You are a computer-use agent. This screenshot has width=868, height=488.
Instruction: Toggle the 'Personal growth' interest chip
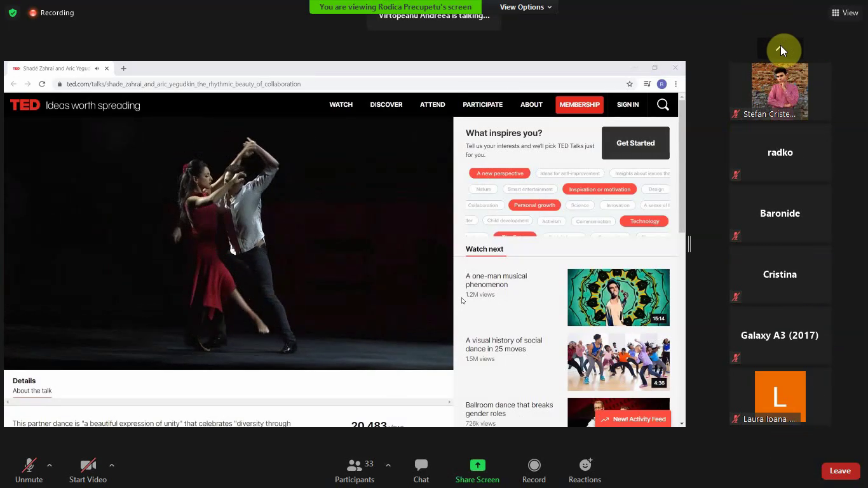click(x=534, y=205)
